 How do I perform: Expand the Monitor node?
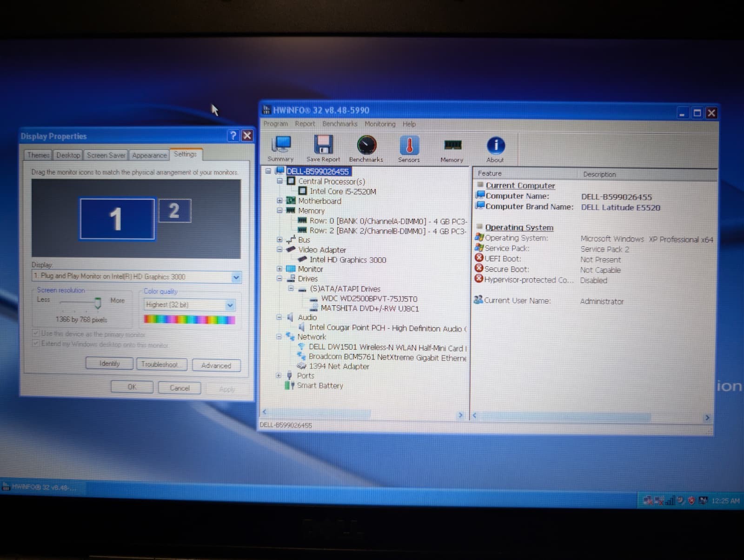click(279, 269)
